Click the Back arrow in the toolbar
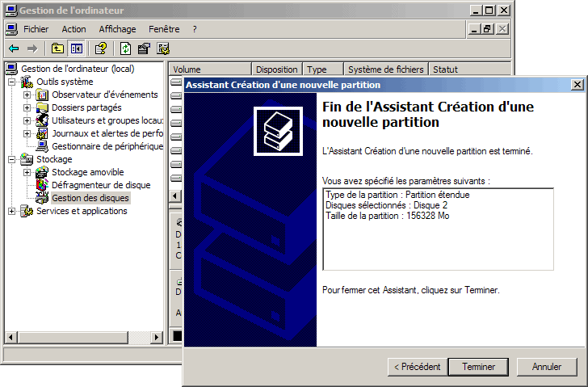 [14, 48]
